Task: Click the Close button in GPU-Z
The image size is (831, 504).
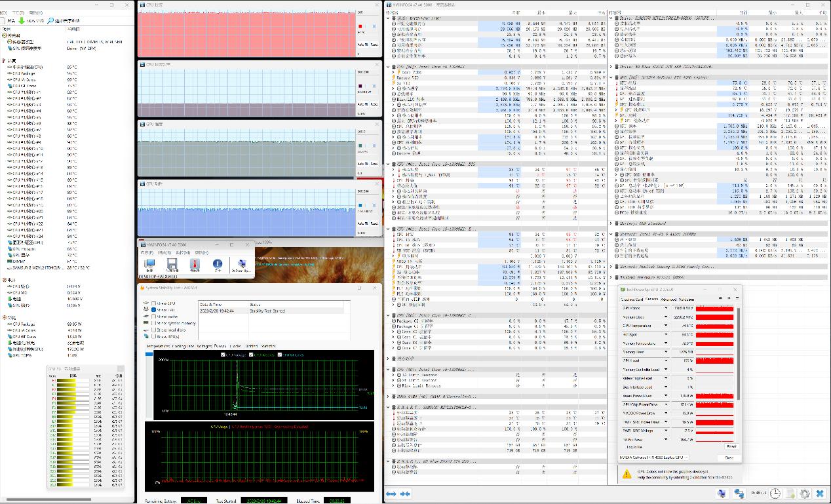Action: 729,457
